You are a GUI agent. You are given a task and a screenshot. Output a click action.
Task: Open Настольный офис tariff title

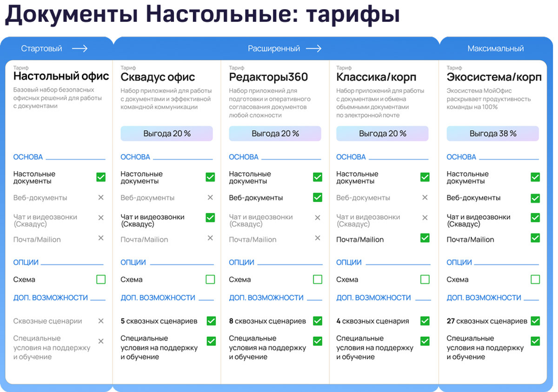coord(61,76)
